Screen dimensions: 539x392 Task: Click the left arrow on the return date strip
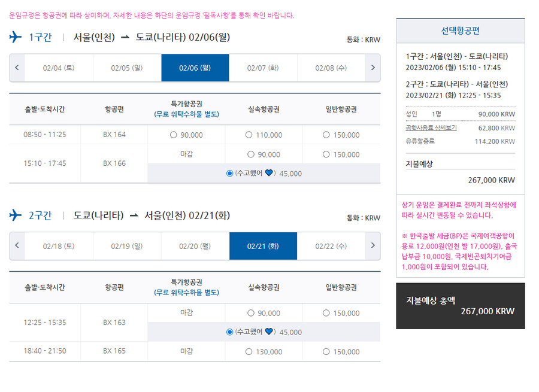17,245
